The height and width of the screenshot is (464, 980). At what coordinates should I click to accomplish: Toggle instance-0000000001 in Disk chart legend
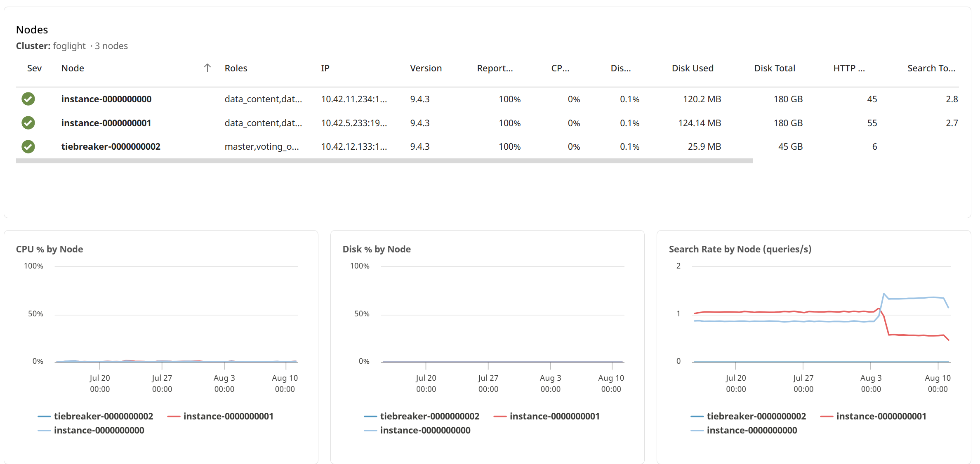click(x=547, y=416)
